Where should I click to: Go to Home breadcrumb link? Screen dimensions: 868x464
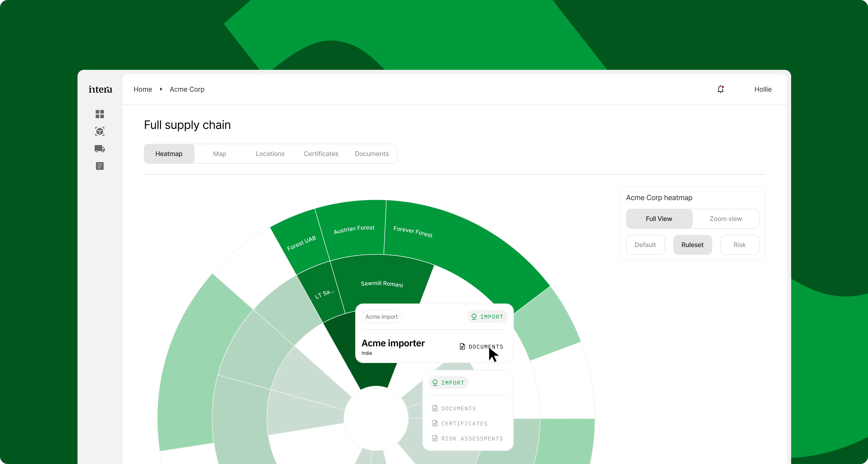point(143,89)
